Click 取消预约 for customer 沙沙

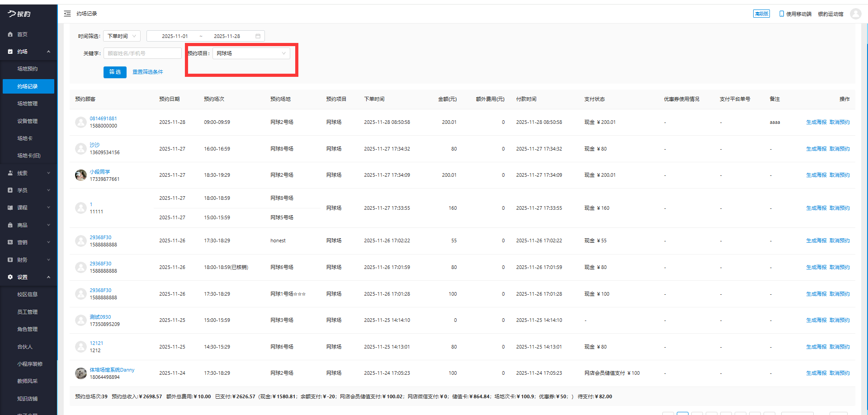click(x=840, y=149)
